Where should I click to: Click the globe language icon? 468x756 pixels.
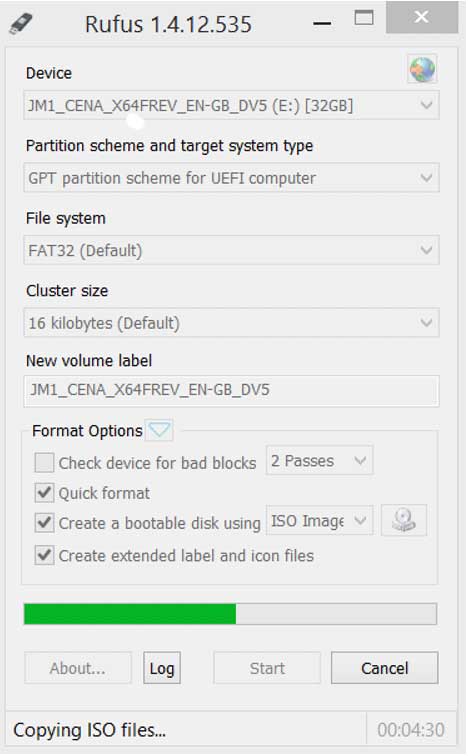[422, 69]
